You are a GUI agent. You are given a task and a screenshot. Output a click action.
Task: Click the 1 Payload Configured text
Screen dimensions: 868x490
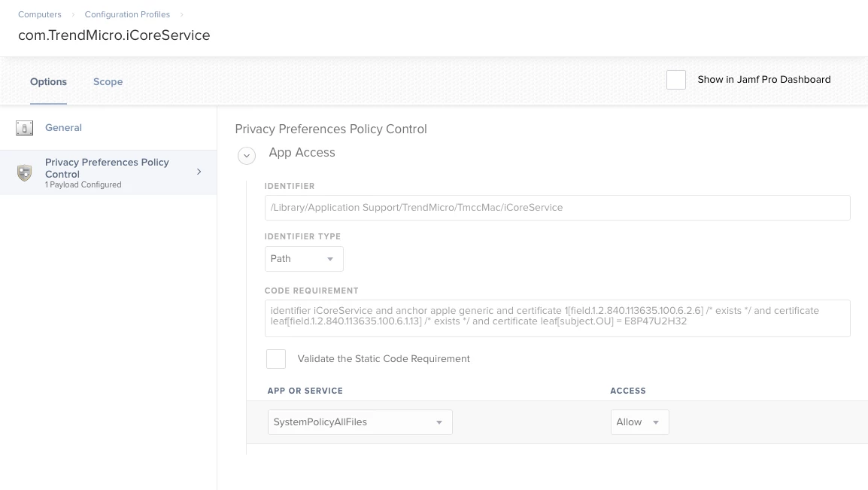83,185
